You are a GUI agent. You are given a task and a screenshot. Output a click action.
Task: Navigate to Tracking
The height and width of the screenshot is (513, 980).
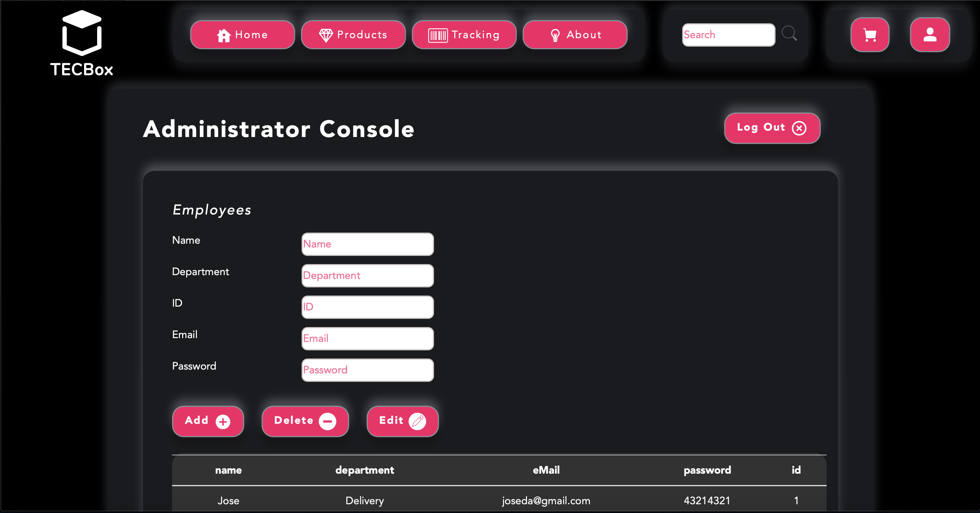coord(464,35)
